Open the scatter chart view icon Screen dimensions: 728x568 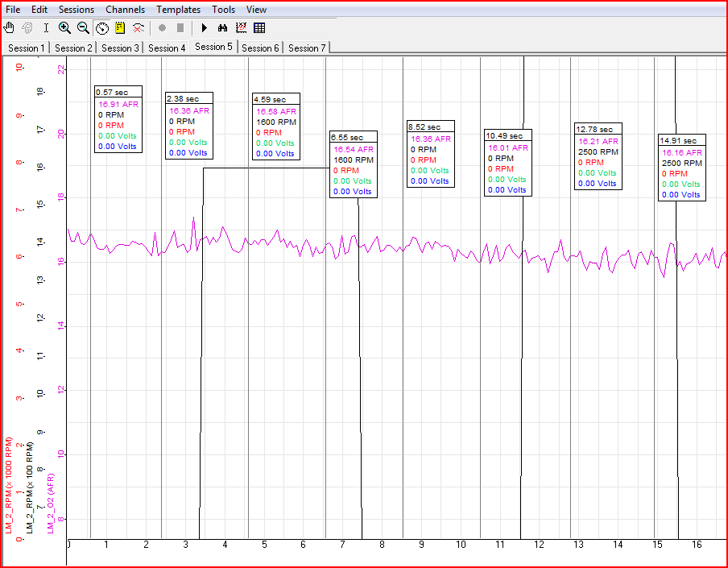point(241,28)
